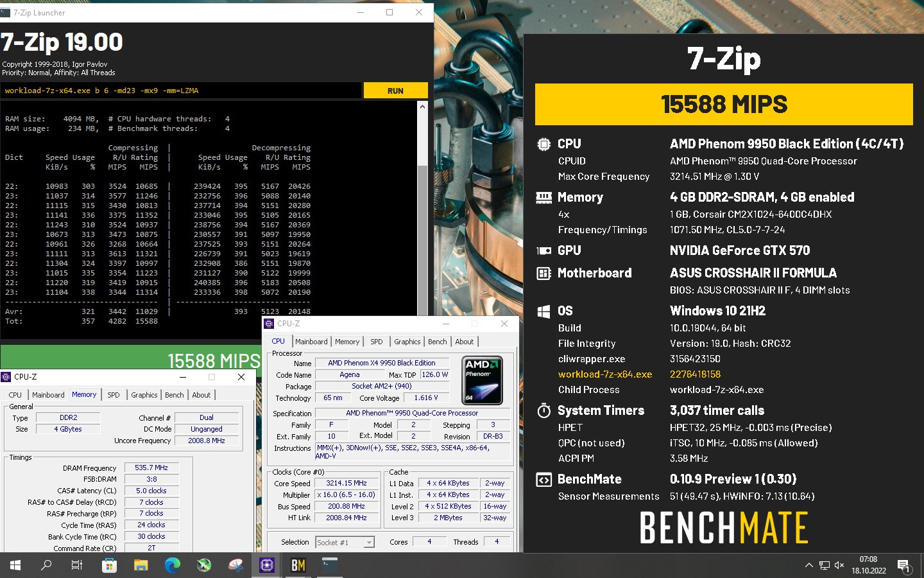Switch to BenchMate via the BM taskbar icon

click(x=298, y=565)
